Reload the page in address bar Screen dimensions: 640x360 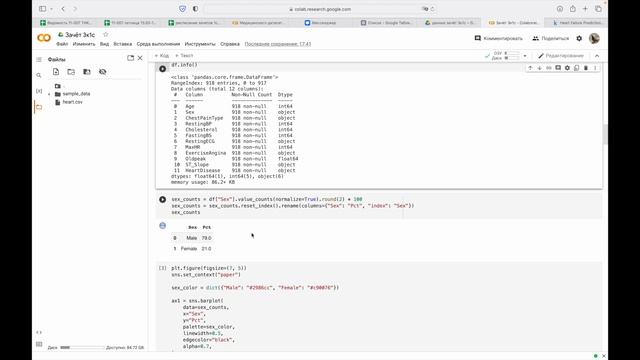(432, 9)
